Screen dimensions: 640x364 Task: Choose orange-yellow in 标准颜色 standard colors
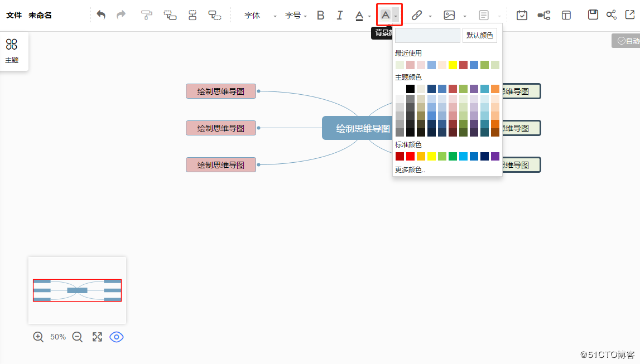coord(421,156)
